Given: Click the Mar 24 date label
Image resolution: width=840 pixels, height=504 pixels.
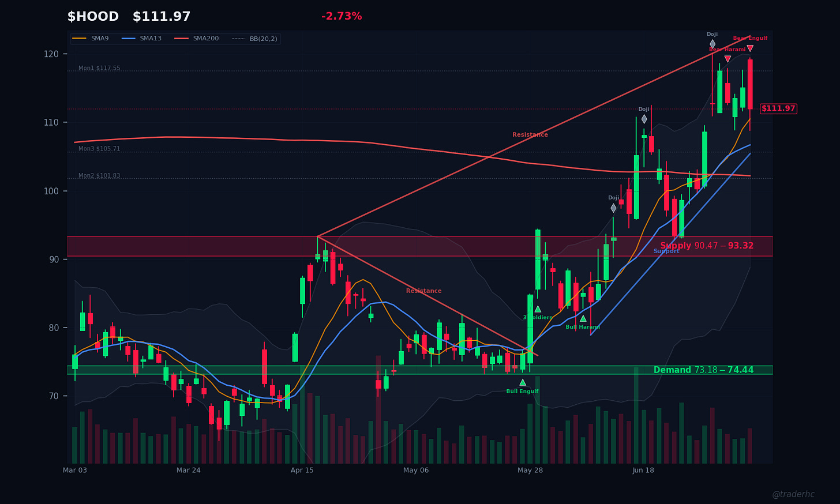Looking at the screenshot, I should (x=189, y=471).
